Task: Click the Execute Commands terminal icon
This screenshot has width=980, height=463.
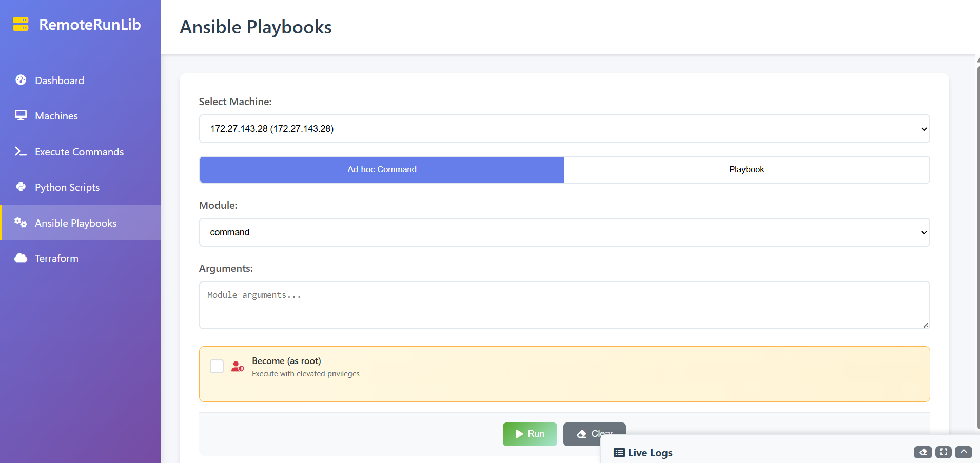Action: [21, 151]
